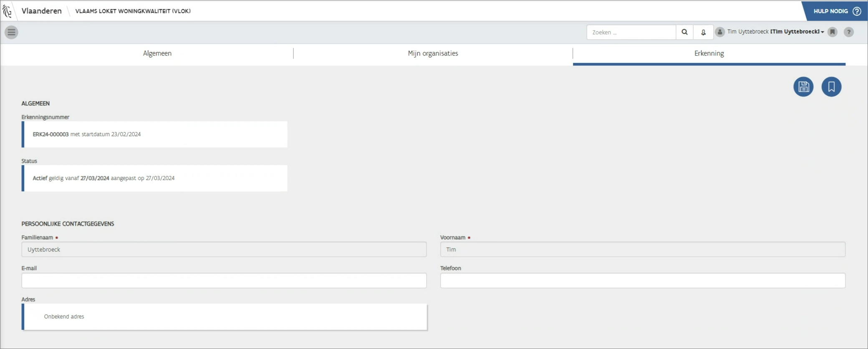Screen dimensions: 868x349
Task: Click into the Zoeken search field
Action: coord(631,32)
